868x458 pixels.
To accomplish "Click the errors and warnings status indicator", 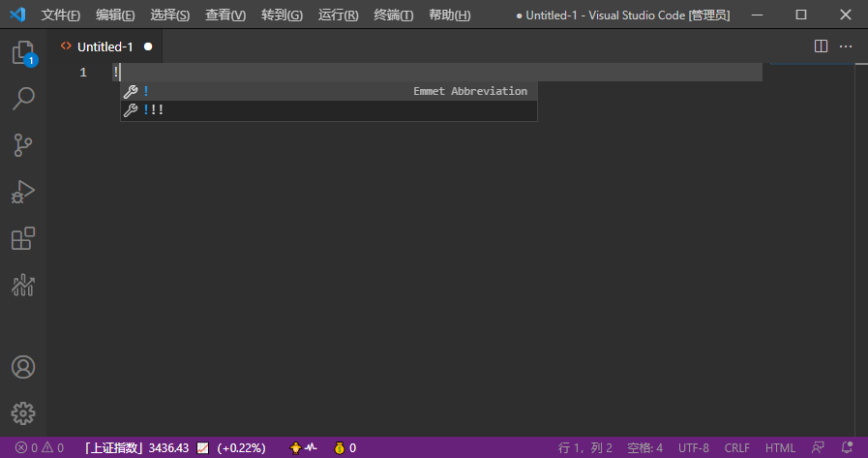I will pos(40,447).
